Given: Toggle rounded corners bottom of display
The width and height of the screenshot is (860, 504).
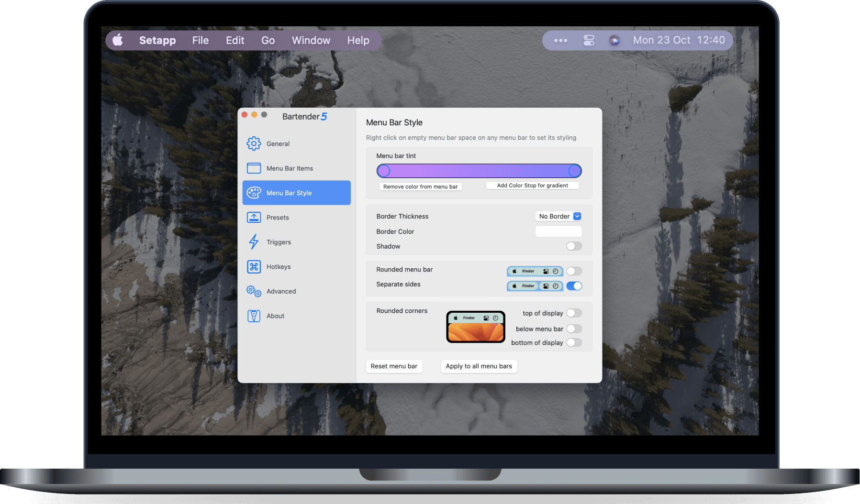Looking at the screenshot, I should pyautogui.click(x=574, y=343).
